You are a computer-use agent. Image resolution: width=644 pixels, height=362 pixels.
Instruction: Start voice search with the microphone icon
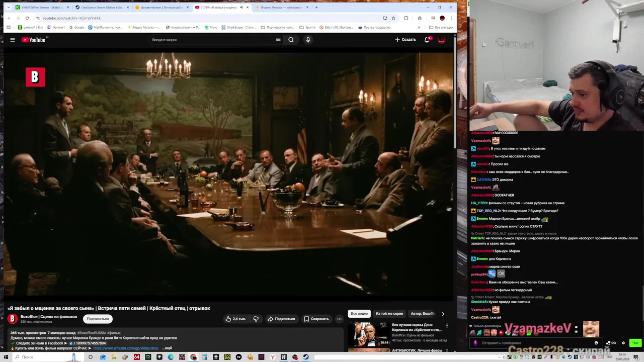[308, 40]
